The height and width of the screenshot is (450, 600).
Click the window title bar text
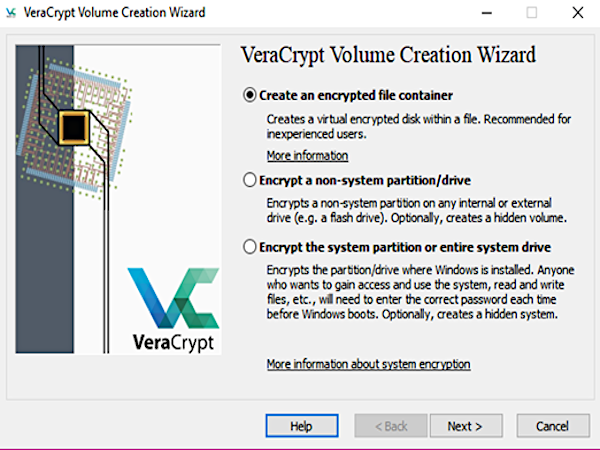coord(115,13)
